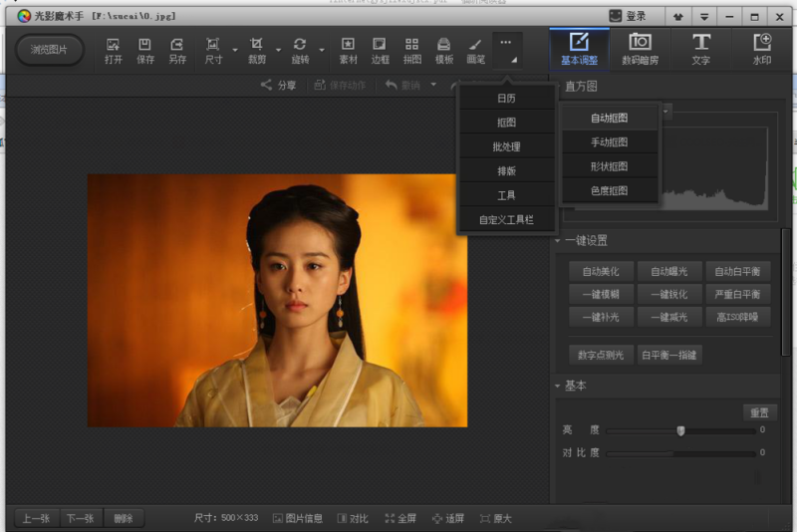Choose 手动抠图 from the submenu
Screen dimensions: 797x532
tap(609, 142)
